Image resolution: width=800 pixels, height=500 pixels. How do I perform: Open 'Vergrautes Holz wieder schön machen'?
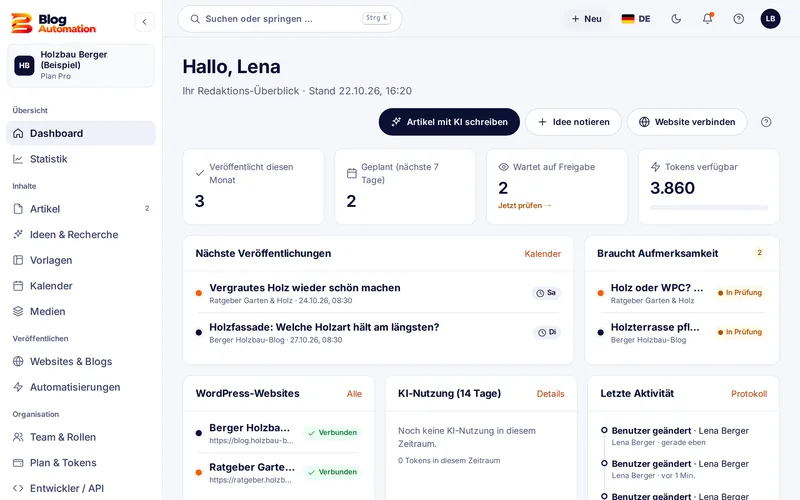pos(305,288)
